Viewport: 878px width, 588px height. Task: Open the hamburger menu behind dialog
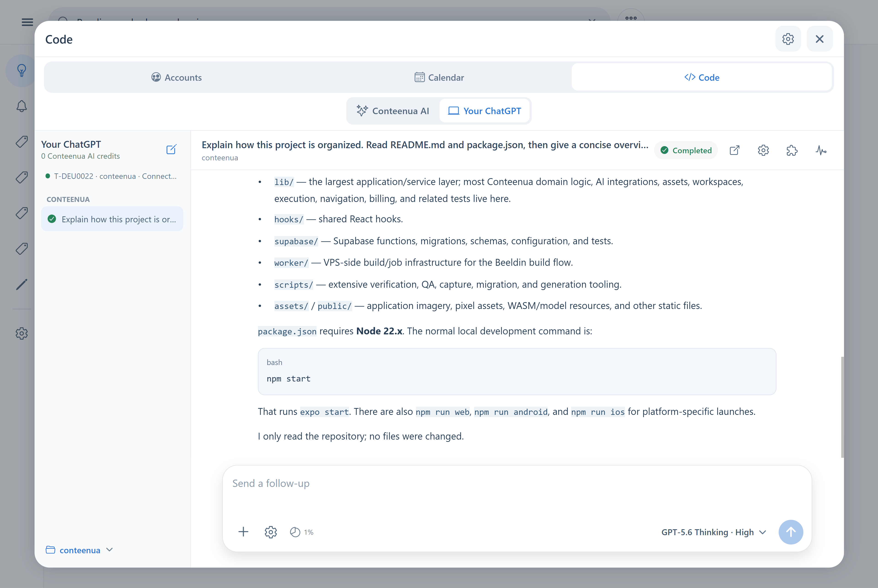(27, 22)
